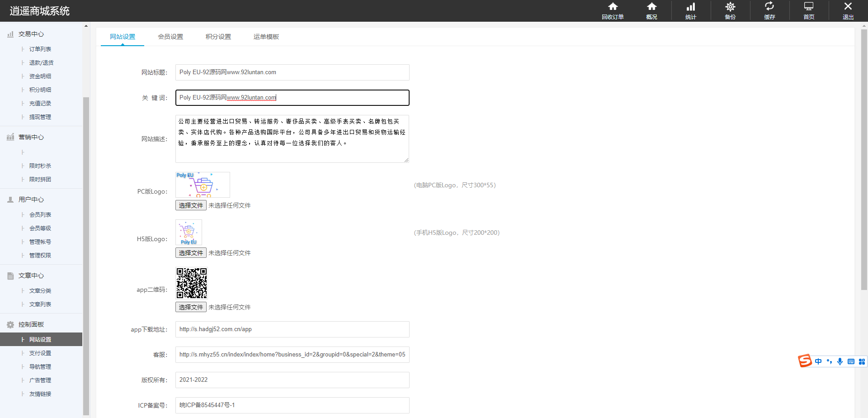Open 友情链接 in the sidebar

pyautogui.click(x=41, y=394)
